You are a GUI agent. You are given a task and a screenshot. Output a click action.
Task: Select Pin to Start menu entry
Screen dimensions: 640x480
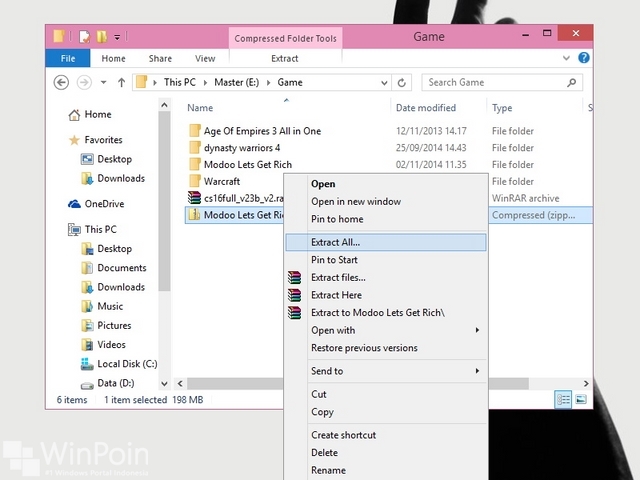(386, 260)
